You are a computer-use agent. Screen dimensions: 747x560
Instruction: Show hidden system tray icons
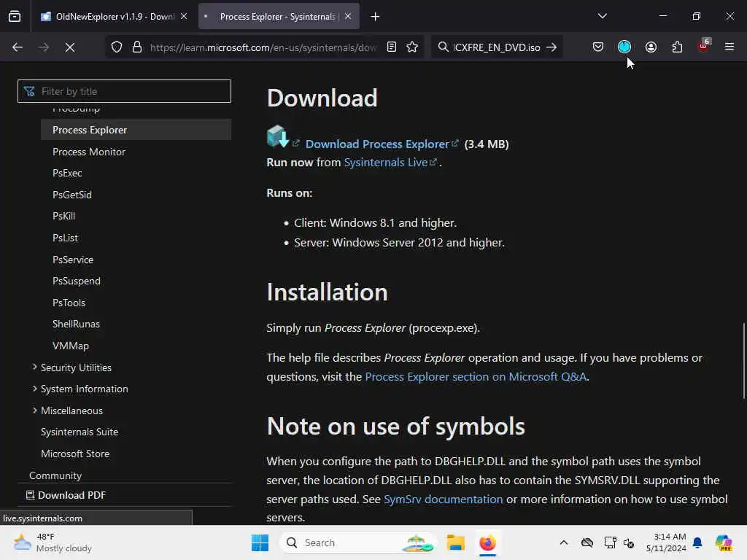click(564, 542)
